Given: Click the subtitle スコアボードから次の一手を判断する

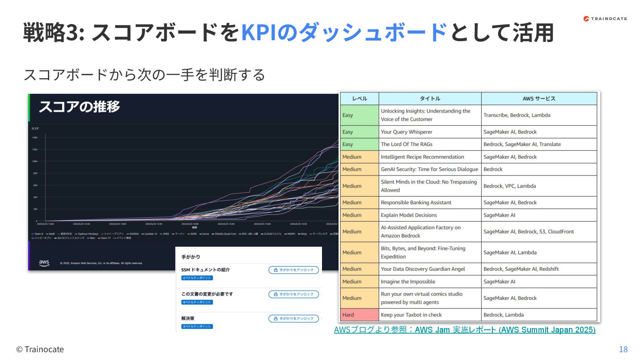Looking at the screenshot, I should coord(144,74).
